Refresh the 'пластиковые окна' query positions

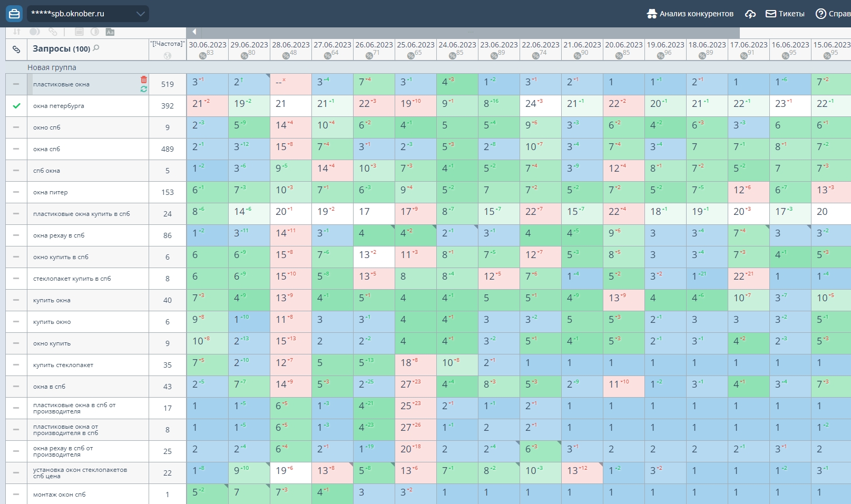[144, 90]
